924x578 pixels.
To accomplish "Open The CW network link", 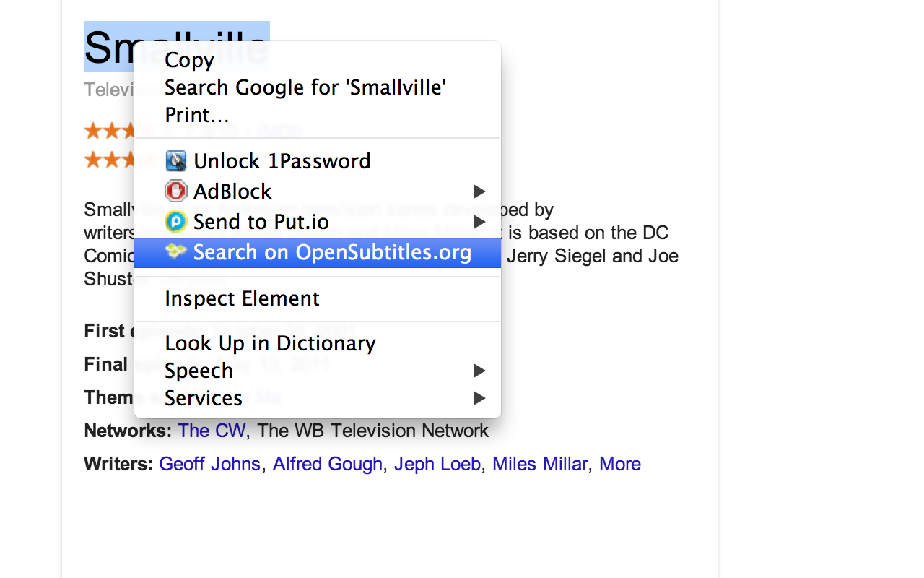I will [212, 431].
